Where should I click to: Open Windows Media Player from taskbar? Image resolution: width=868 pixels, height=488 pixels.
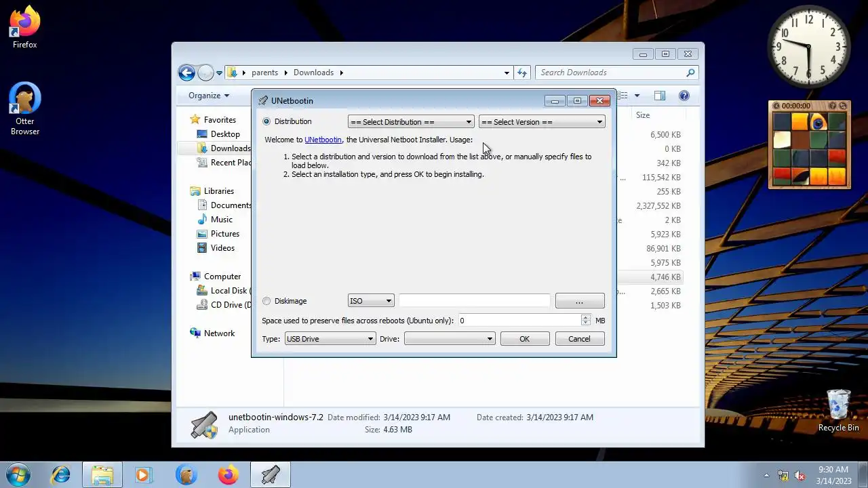143,475
